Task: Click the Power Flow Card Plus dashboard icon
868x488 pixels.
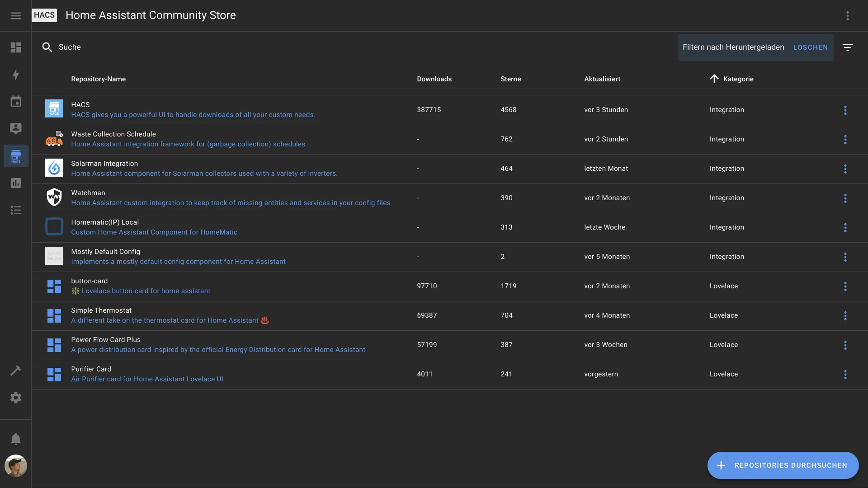Action: 54,345
